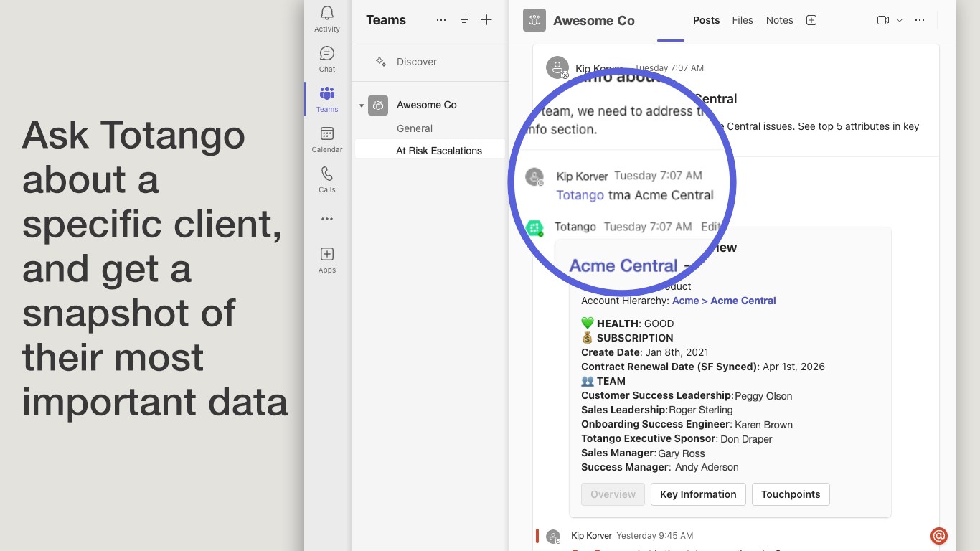Click 'Roger Sterling' name
Image resolution: width=980 pixels, height=551 pixels.
tap(701, 410)
